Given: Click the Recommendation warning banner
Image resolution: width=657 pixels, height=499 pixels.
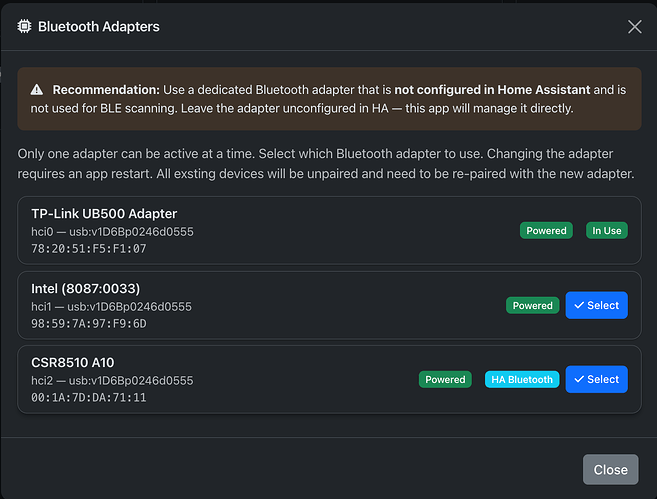Looking at the screenshot, I should click(x=328, y=99).
